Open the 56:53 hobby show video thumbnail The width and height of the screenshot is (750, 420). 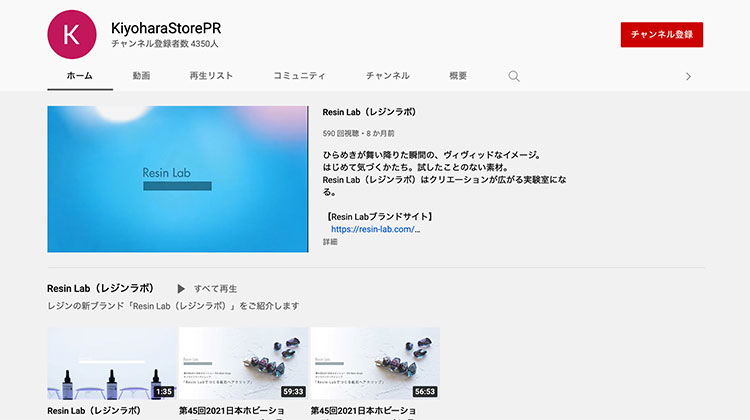[375, 364]
